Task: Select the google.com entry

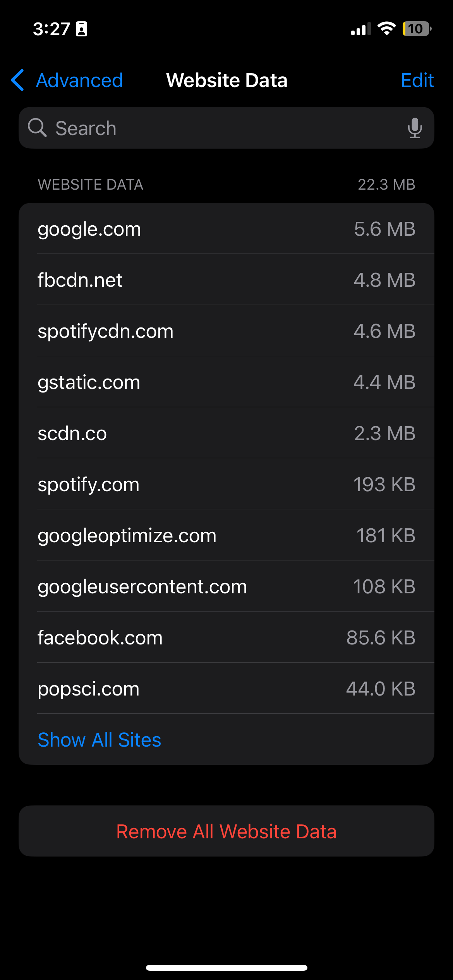Action: point(226,229)
